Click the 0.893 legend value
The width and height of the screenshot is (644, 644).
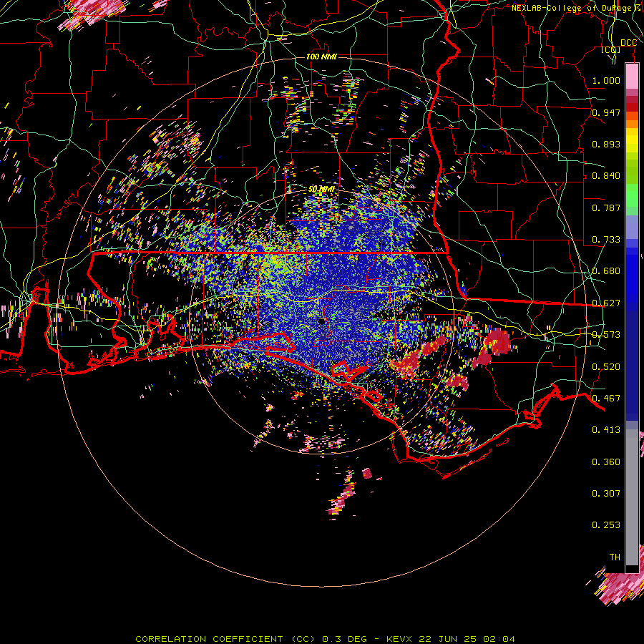606,144
